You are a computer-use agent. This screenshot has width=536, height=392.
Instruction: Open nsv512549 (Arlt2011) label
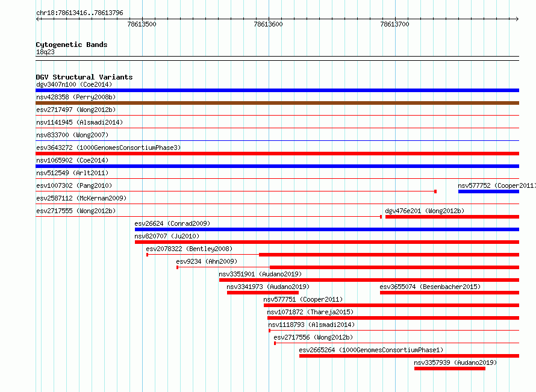(72, 173)
